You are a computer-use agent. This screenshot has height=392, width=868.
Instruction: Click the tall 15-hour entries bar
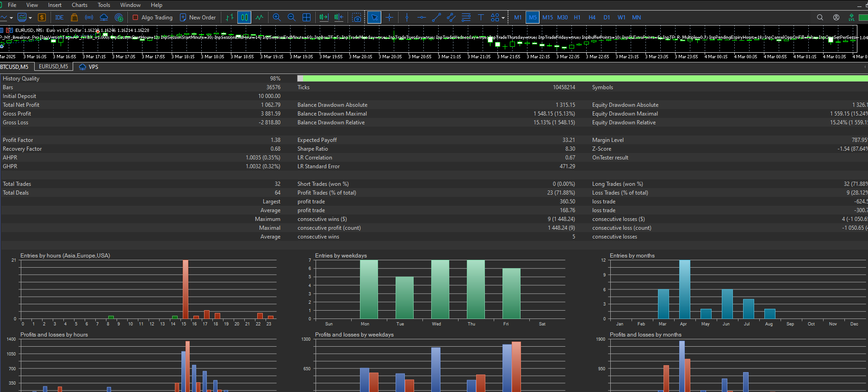tap(186, 289)
